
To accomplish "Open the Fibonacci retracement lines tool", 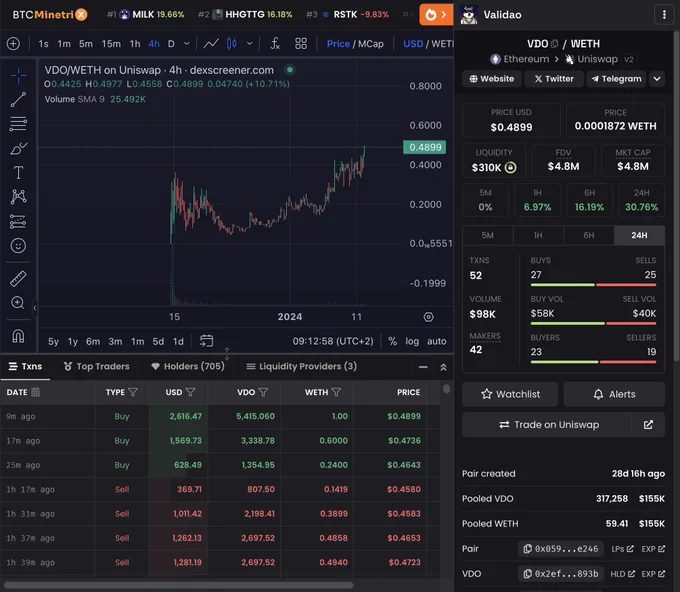I will pyautogui.click(x=18, y=124).
